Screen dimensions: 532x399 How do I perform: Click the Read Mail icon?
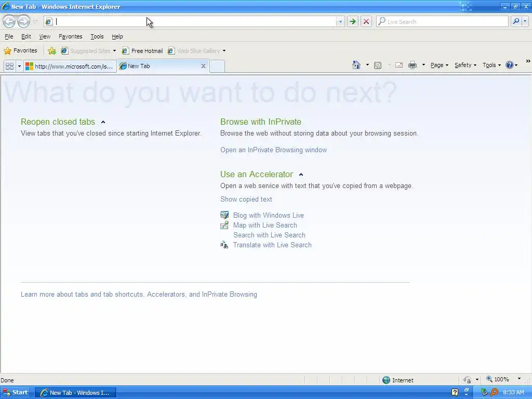399,65
